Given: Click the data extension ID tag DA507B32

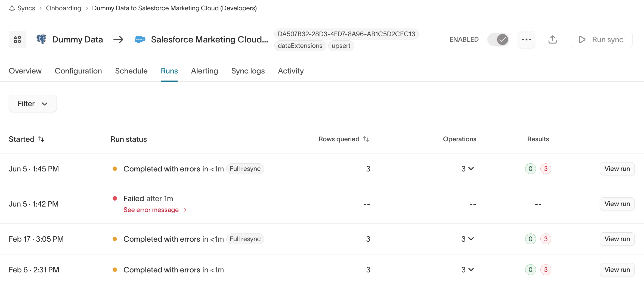Looking at the screenshot, I should pos(346,34).
